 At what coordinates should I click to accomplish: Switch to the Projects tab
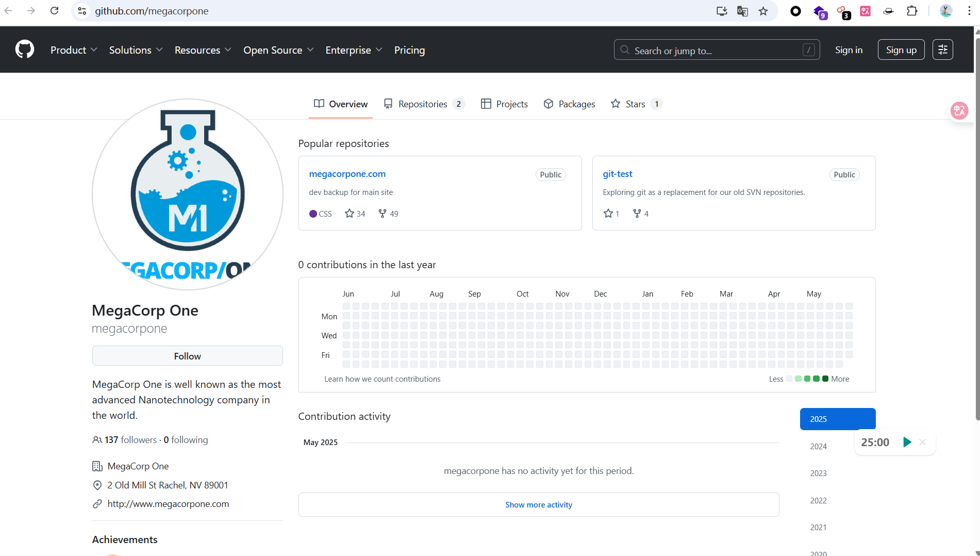coord(504,104)
